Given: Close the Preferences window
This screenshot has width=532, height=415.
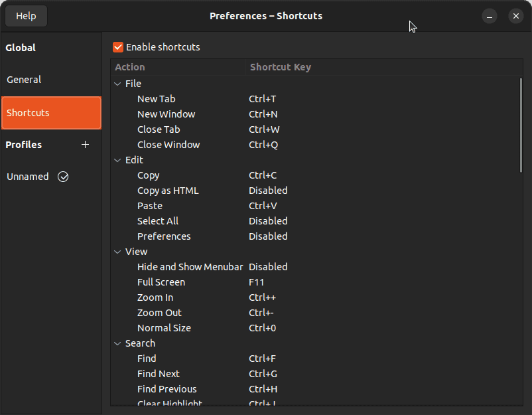Looking at the screenshot, I should coord(515,16).
